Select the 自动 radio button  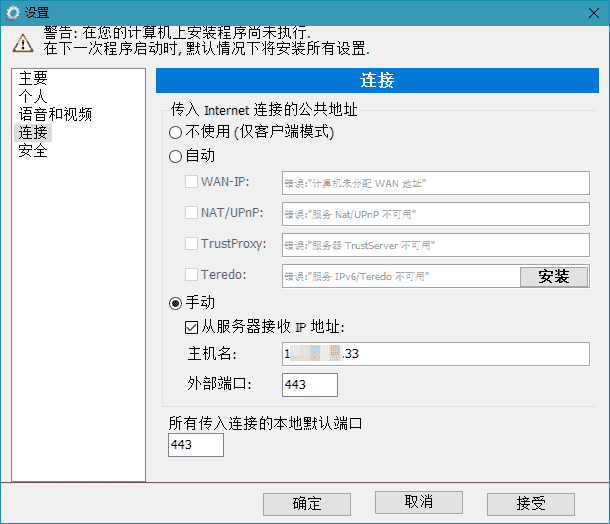[176, 156]
